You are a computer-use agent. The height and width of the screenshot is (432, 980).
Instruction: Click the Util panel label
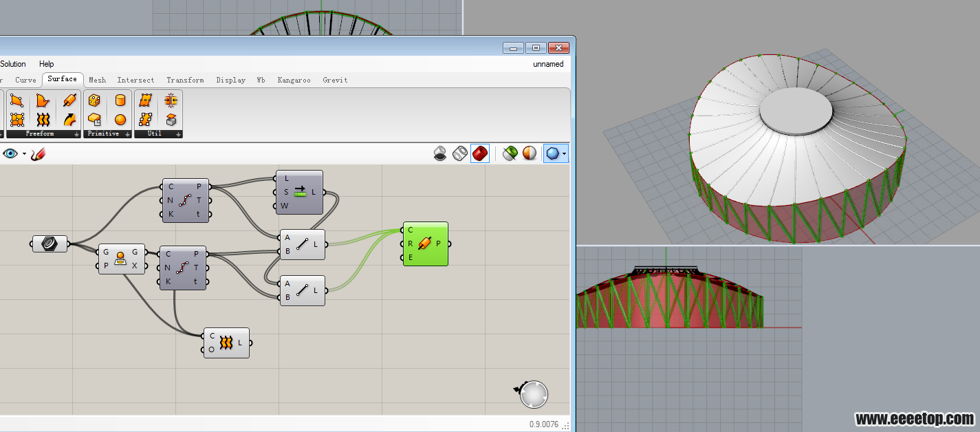click(155, 134)
